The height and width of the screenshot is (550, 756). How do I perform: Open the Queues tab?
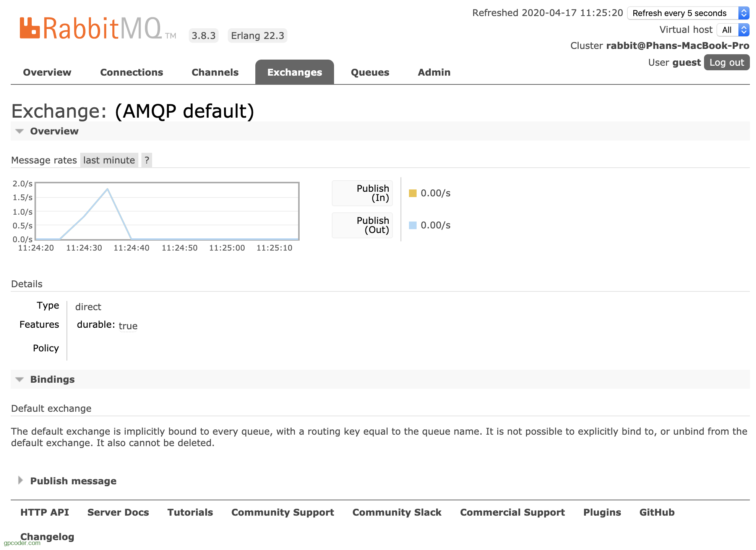pyautogui.click(x=370, y=72)
